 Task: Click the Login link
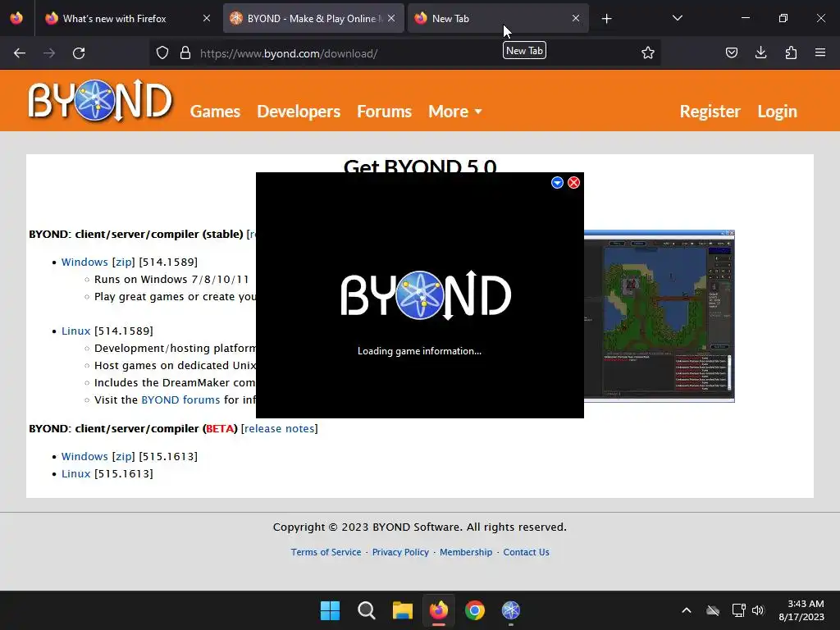(x=777, y=112)
